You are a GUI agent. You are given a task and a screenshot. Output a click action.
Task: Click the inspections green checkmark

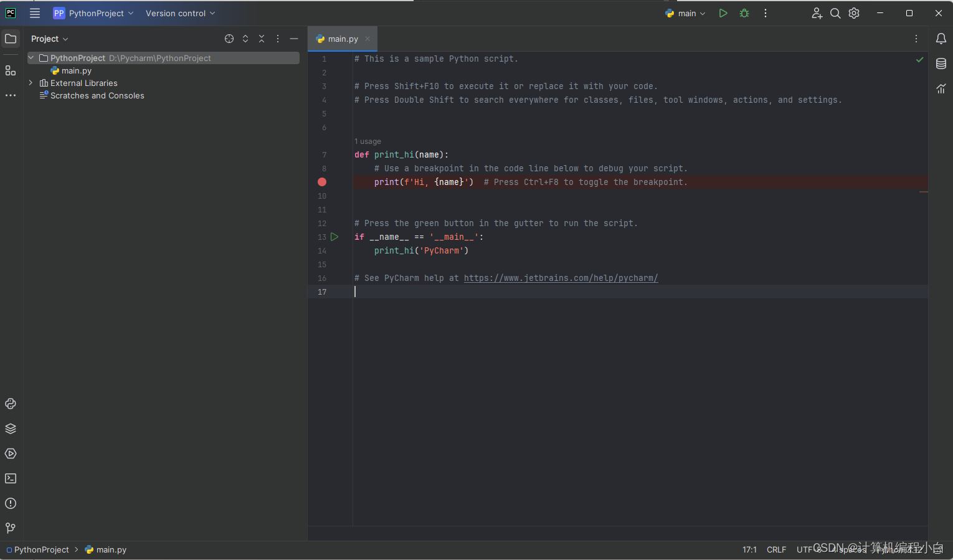coord(920,59)
